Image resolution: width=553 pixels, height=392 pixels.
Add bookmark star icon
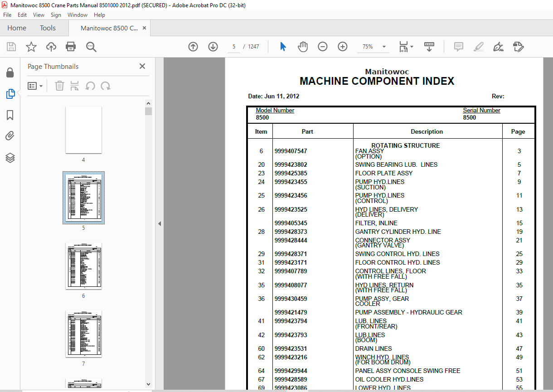point(31,47)
